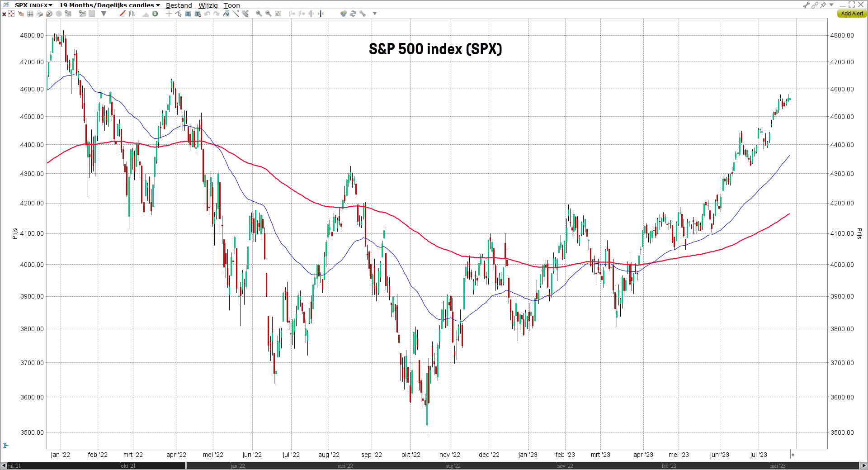Click the undo arrow icon

[x=207, y=14]
